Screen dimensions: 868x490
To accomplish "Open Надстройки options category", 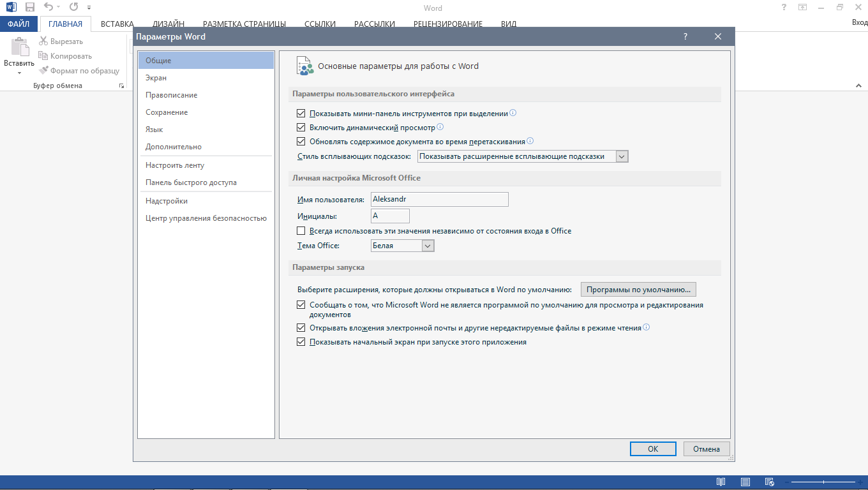I will tap(206, 201).
